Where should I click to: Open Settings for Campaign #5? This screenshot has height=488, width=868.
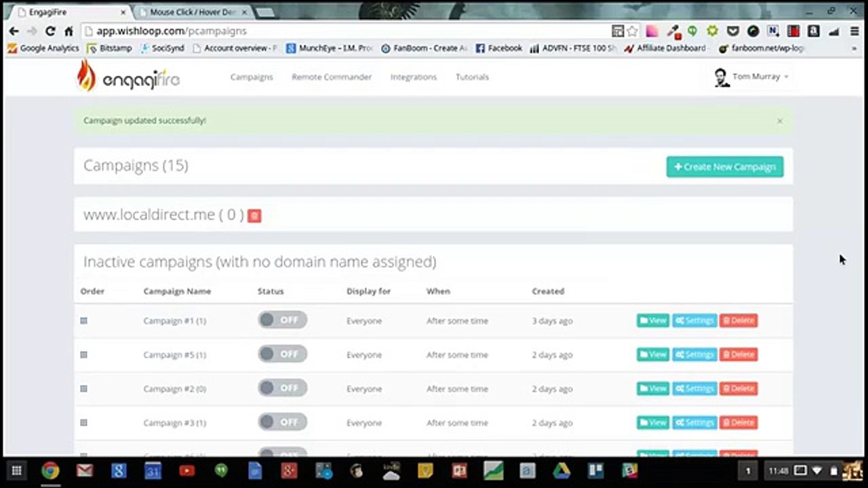[x=694, y=354]
